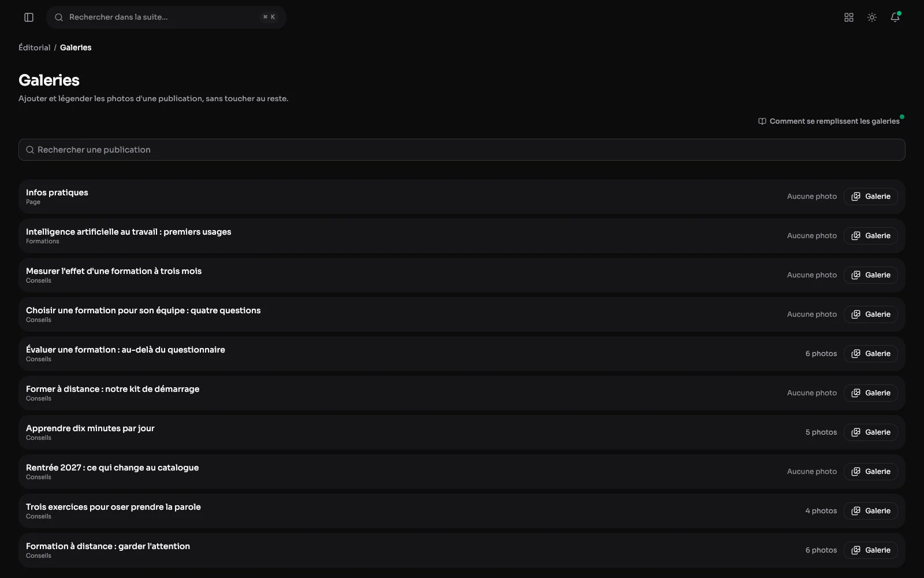Viewport: 924px width, 578px height.
Task: Select title Former à distance : notre kit de démarrage
Action: 113,389
